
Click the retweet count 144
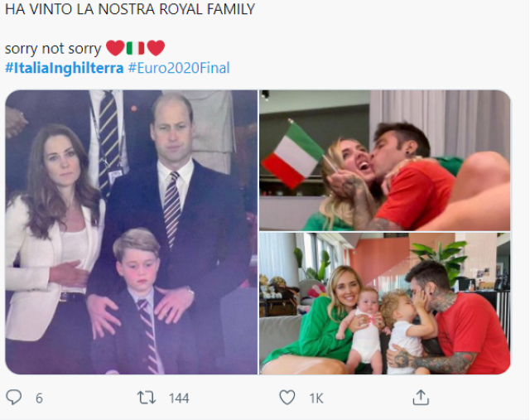(x=179, y=398)
